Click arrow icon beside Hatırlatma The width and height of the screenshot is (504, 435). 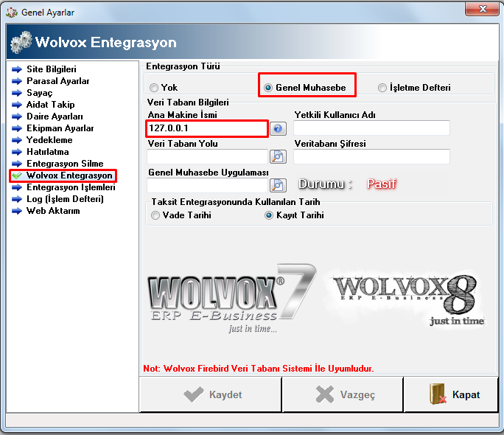point(17,152)
